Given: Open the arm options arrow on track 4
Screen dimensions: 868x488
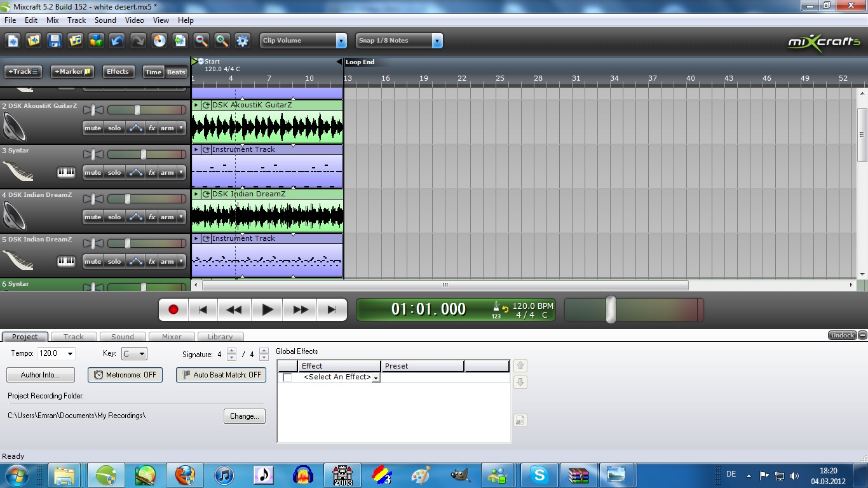Looking at the screenshot, I should point(181,217).
